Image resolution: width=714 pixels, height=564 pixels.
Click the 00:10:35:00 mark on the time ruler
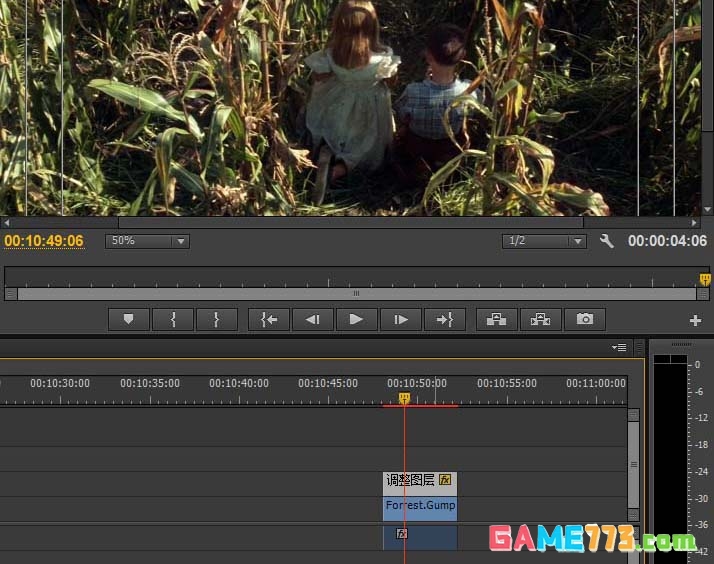click(150, 383)
